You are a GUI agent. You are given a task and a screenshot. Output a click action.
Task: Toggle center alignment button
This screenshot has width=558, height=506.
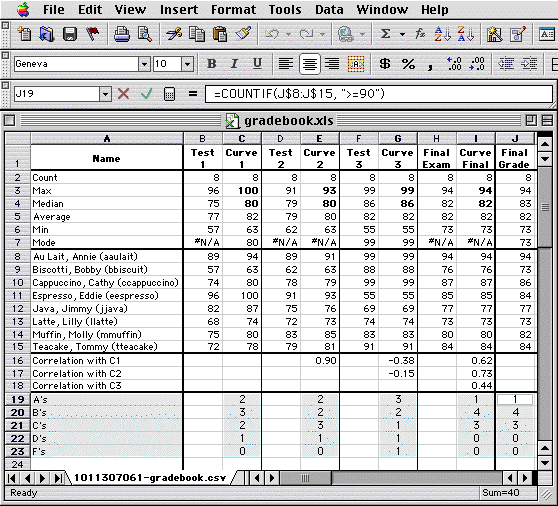[310, 64]
